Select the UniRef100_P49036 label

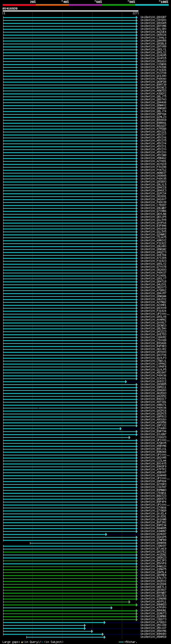coord(153,376)
